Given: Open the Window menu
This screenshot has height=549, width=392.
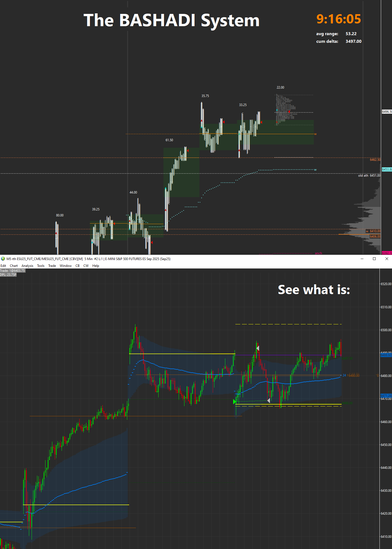Looking at the screenshot, I should (x=66, y=266).
